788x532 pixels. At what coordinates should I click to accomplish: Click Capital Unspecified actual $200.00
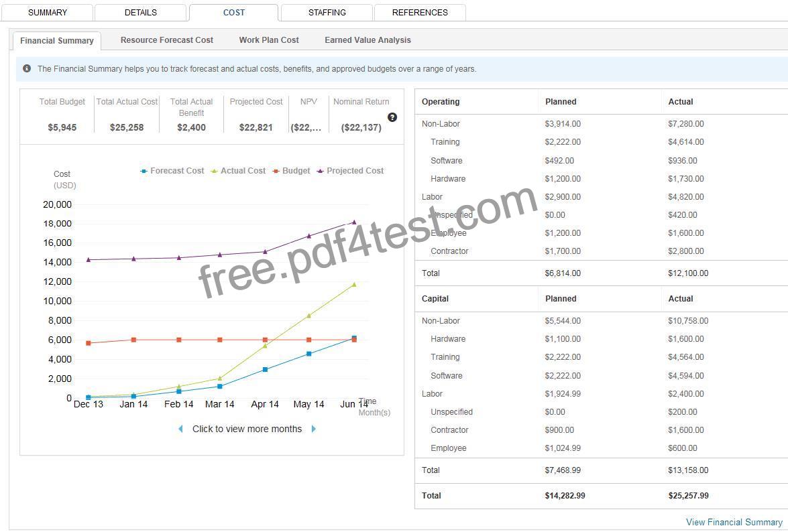pyautogui.click(x=683, y=412)
